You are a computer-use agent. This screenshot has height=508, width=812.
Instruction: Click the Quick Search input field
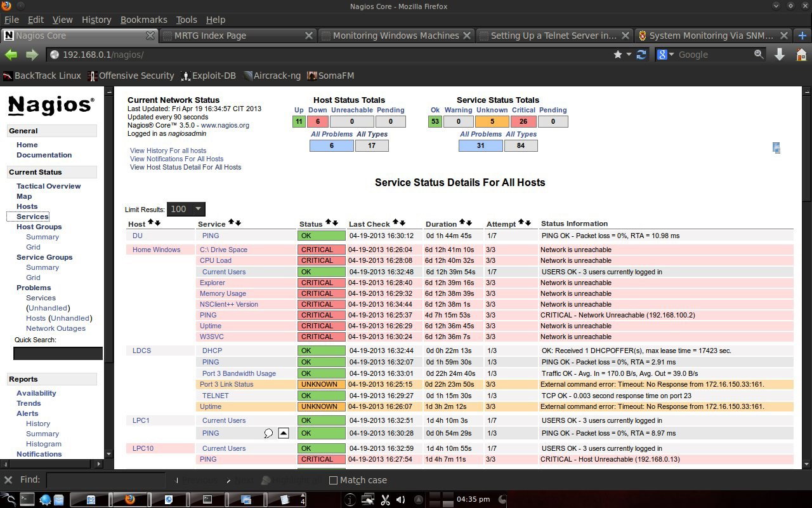(58, 353)
